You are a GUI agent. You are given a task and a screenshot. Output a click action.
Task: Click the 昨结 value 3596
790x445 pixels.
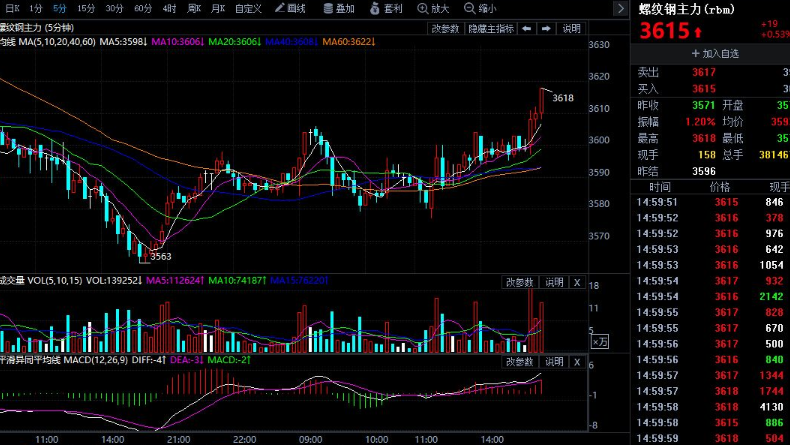click(x=704, y=171)
